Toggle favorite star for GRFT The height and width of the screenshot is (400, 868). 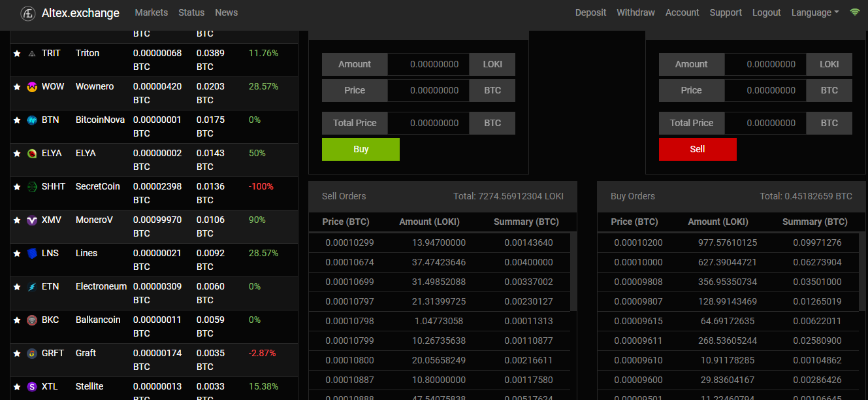pyautogui.click(x=17, y=354)
